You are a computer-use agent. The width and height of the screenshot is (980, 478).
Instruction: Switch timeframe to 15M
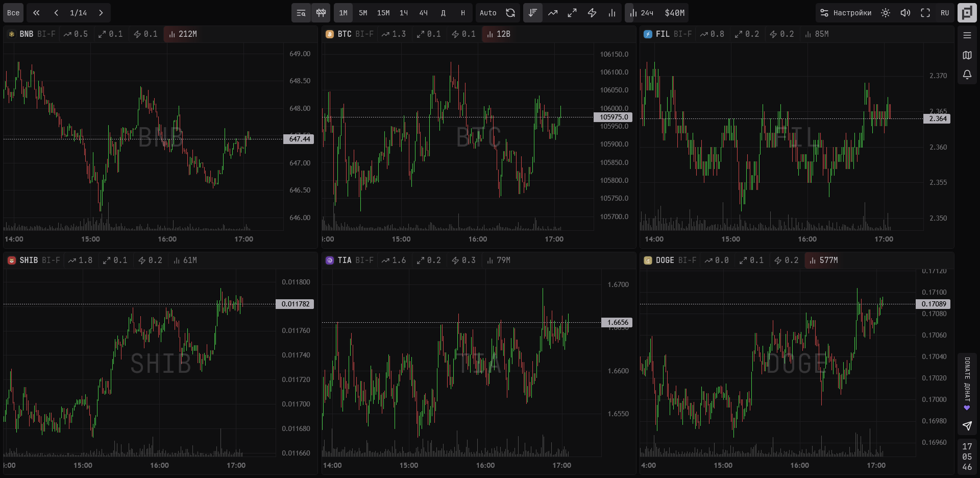tap(383, 13)
